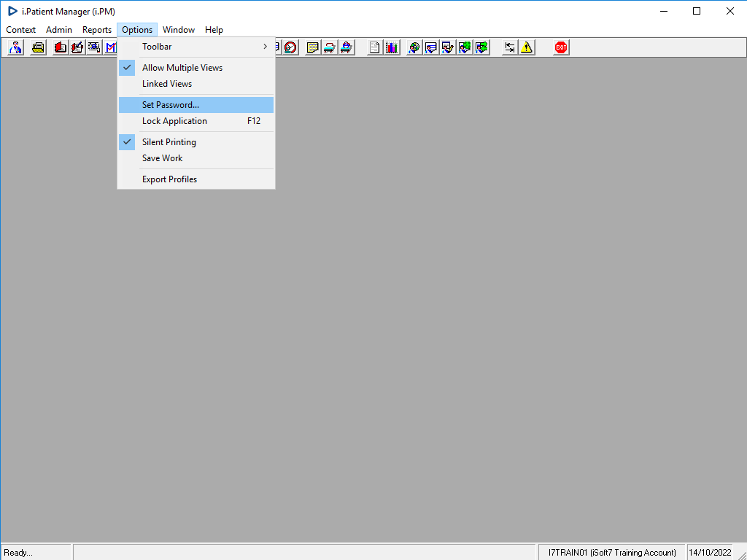Click the 14/10/2022 date in status bar
Image resolution: width=747 pixels, height=560 pixels.
coord(710,553)
